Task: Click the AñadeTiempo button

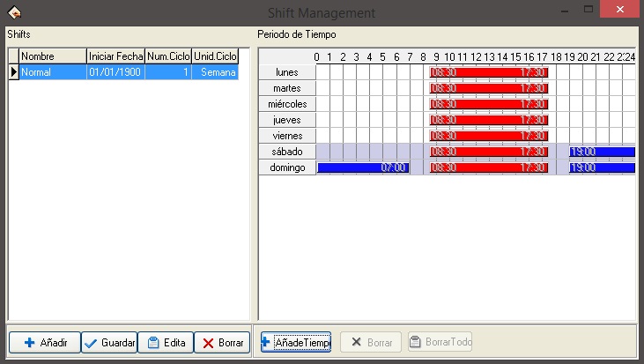Action: 295,342
